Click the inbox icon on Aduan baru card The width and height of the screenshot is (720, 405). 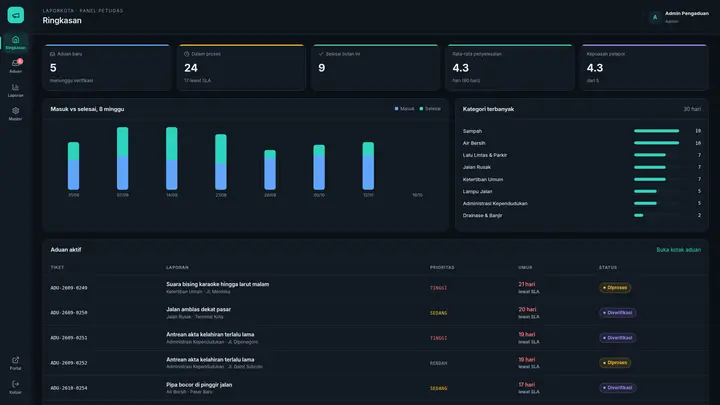(52, 54)
